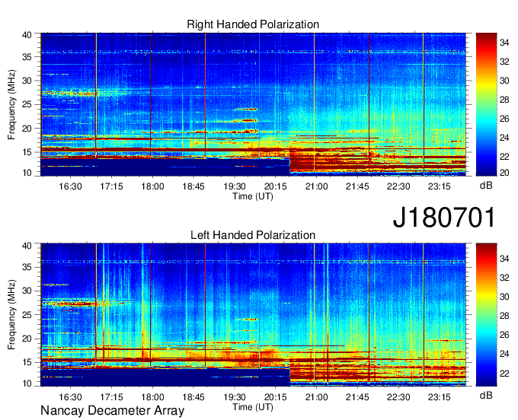Click the 30 dB tick on top colorbar
This screenshot has width=518, height=420.
tap(504, 81)
